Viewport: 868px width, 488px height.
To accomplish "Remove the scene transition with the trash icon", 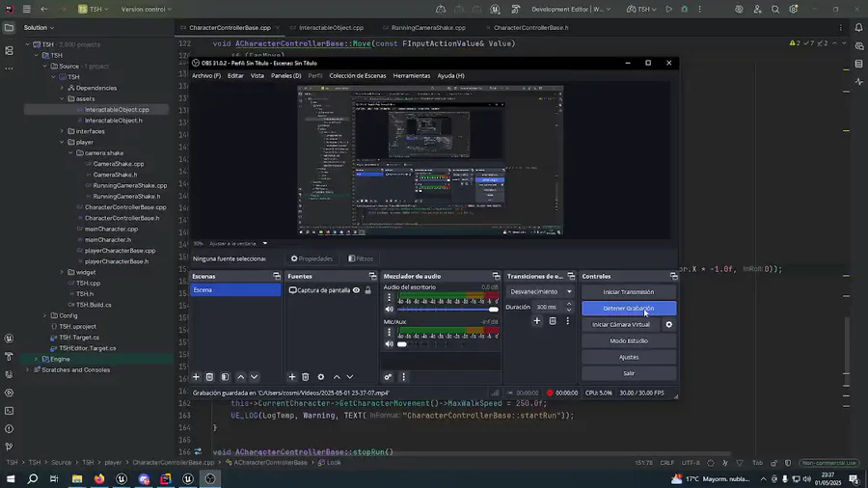I will [553, 321].
